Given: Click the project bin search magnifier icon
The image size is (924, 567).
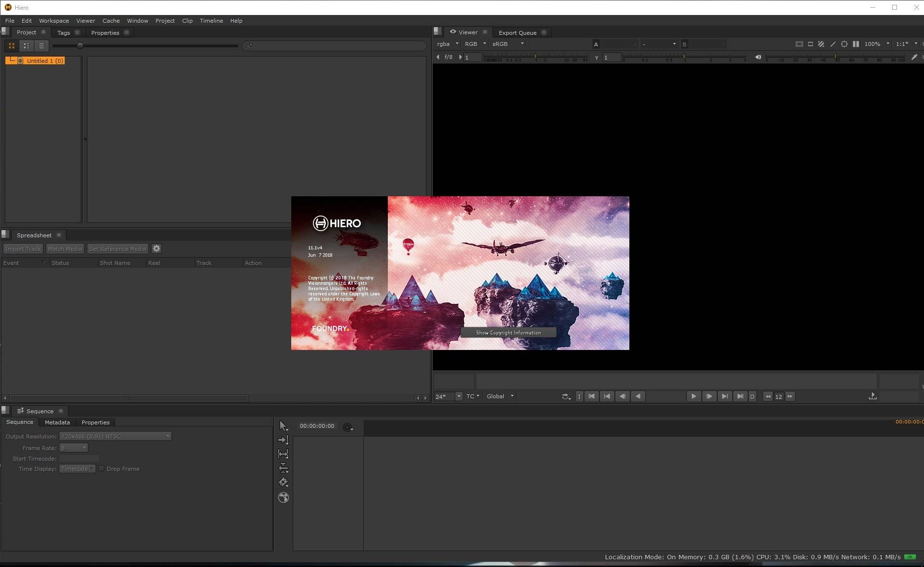Looking at the screenshot, I should point(248,45).
